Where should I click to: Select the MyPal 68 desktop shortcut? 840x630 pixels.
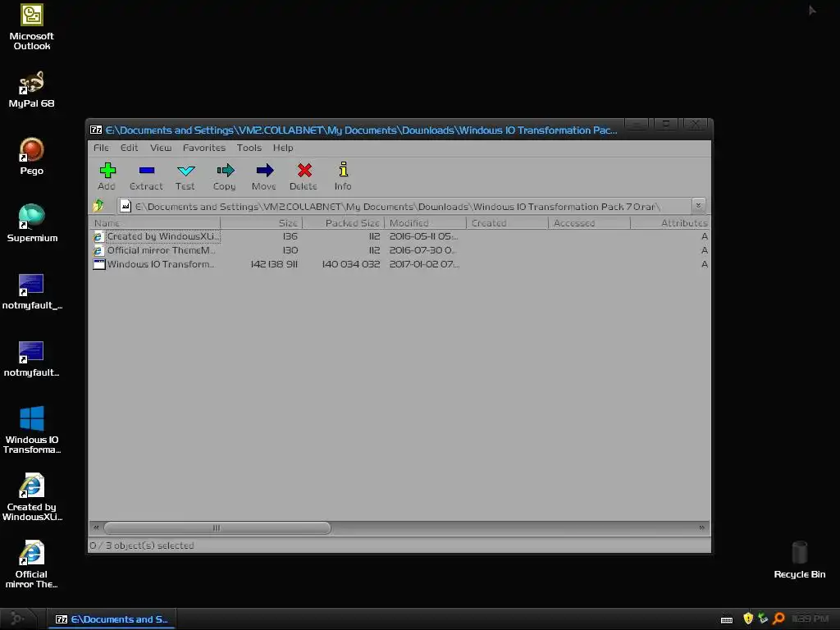(x=32, y=89)
